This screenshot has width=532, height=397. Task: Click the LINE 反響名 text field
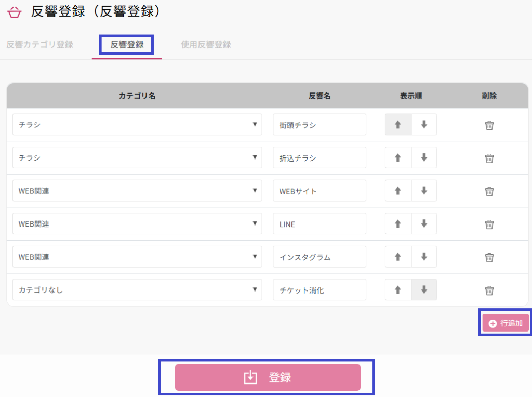pyautogui.click(x=320, y=224)
